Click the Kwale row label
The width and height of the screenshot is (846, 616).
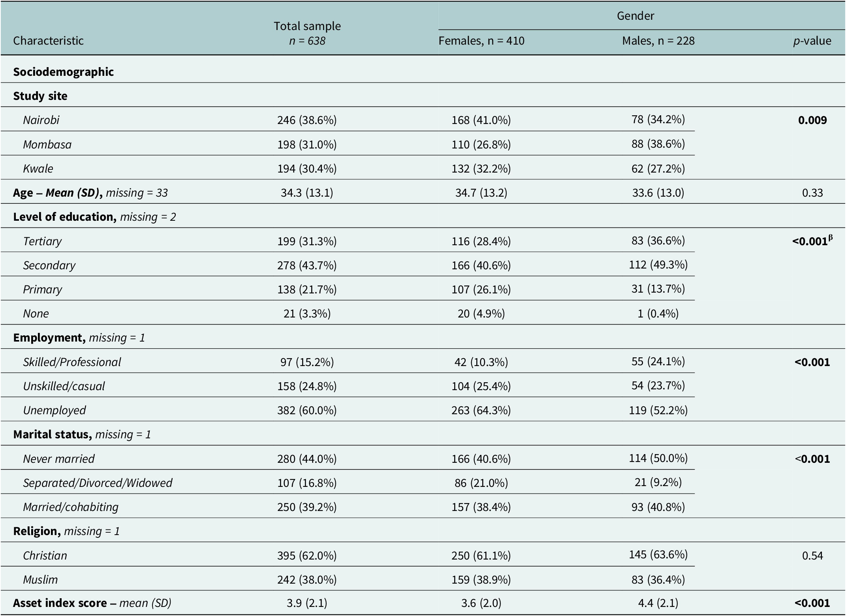[38, 169]
